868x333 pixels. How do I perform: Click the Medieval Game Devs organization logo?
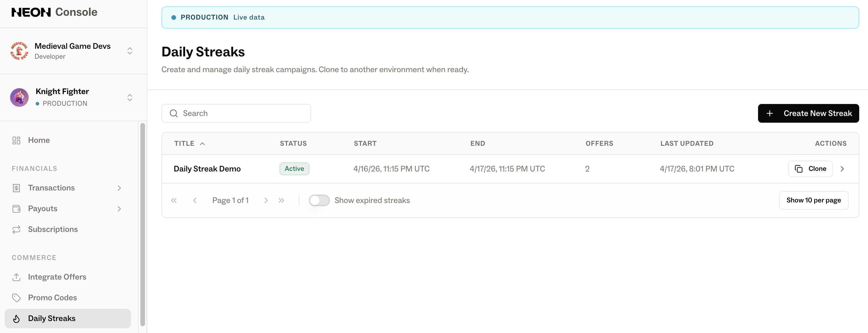click(x=19, y=51)
